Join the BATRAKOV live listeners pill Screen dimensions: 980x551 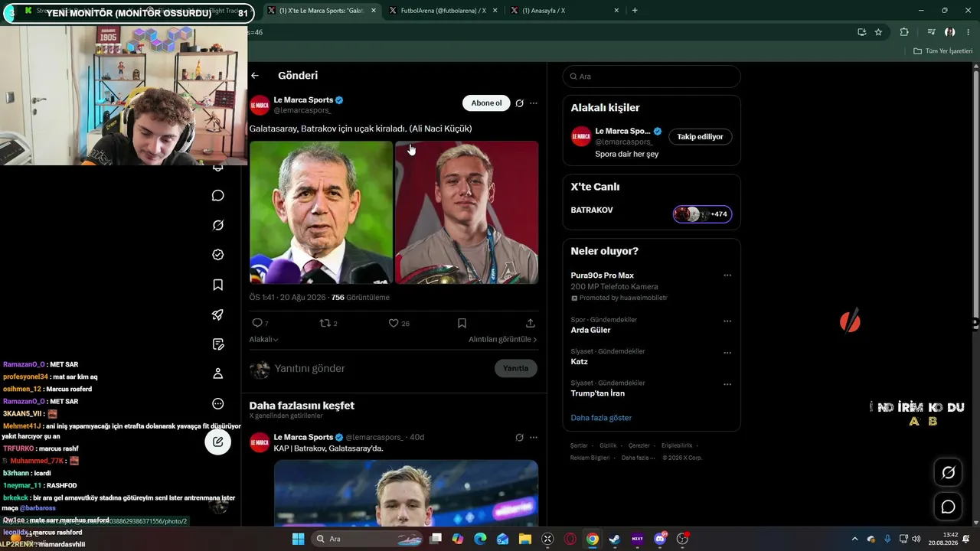click(x=703, y=214)
